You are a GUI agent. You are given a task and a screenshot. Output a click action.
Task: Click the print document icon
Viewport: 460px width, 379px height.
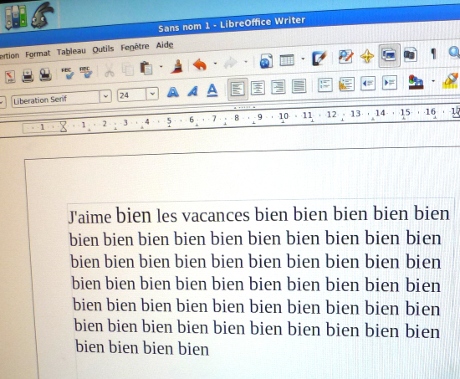[28, 76]
